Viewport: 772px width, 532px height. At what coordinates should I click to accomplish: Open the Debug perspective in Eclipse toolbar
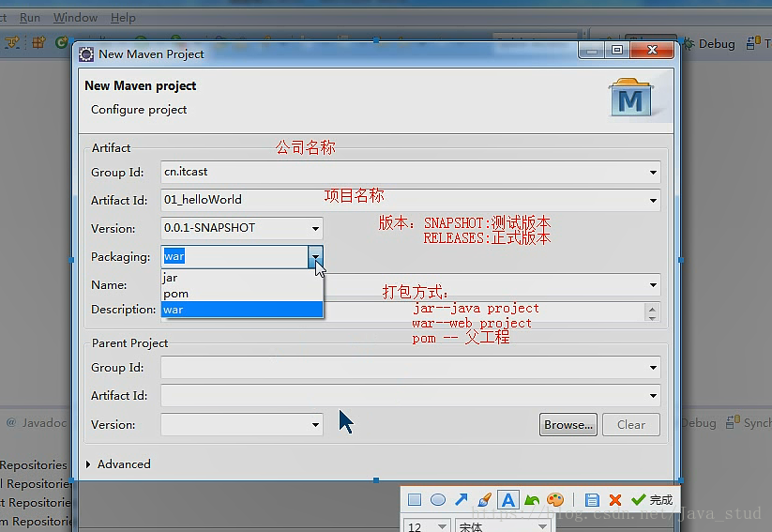(x=709, y=44)
